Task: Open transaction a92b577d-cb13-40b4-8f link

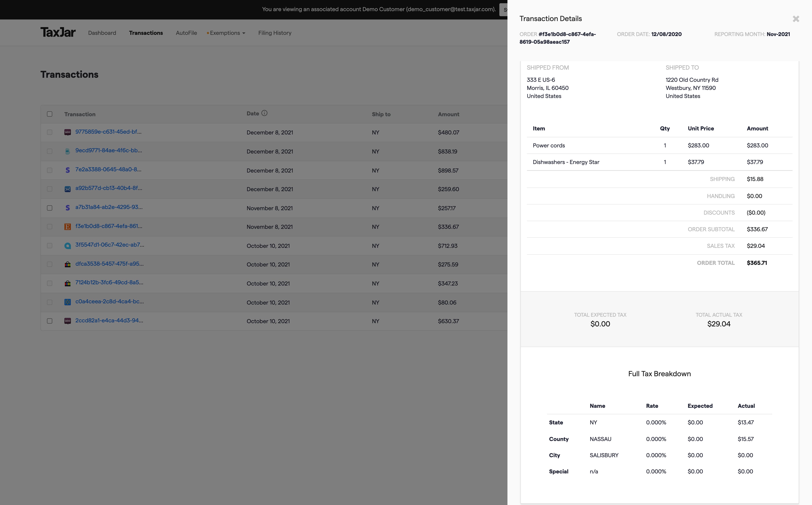Action: (109, 188)
